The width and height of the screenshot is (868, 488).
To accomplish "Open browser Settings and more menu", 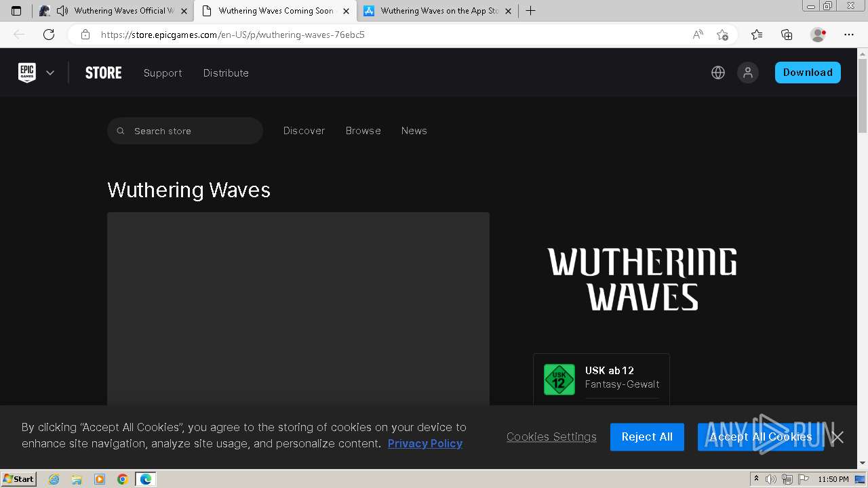I will (x=849, y=35).
